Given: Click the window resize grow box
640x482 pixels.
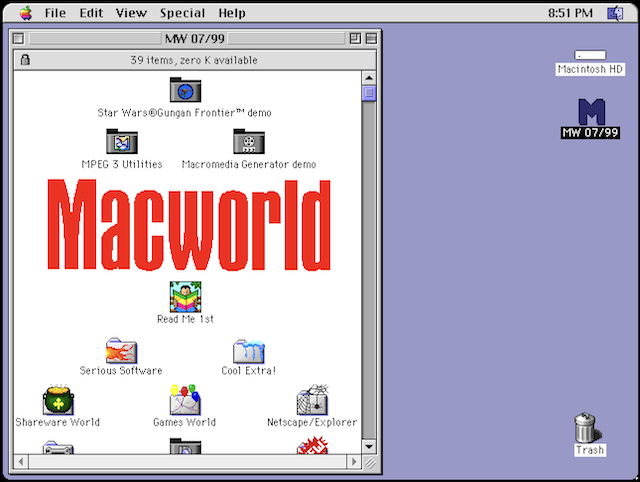Looking at the screenshot, I should 370,462.
